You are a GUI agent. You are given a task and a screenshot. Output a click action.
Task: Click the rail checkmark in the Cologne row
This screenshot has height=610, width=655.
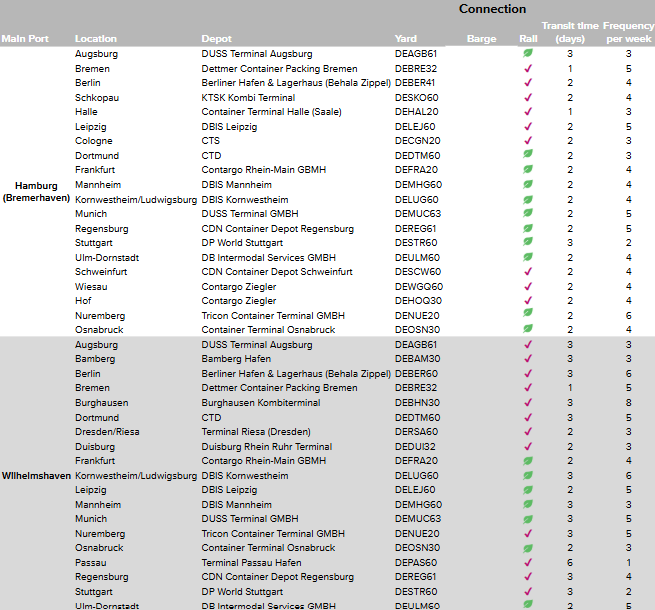tap(528, 141)
